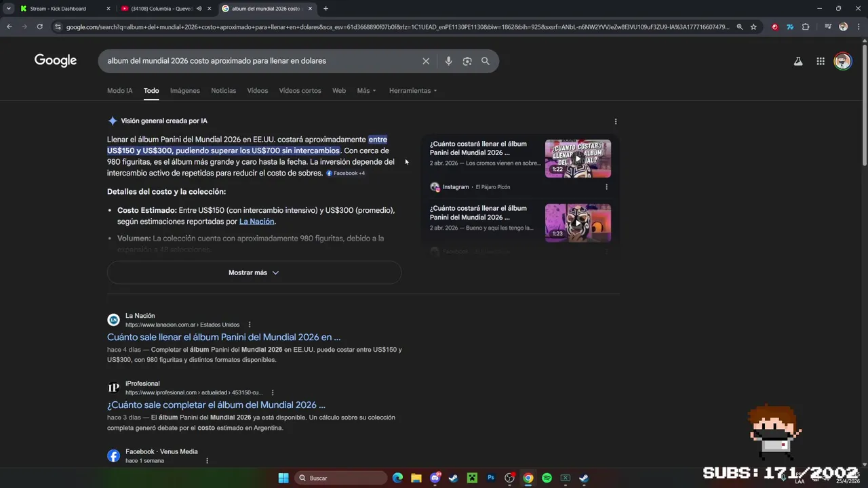Open first ¿Cuánto costará llenar el álbum title

point(478,148)
